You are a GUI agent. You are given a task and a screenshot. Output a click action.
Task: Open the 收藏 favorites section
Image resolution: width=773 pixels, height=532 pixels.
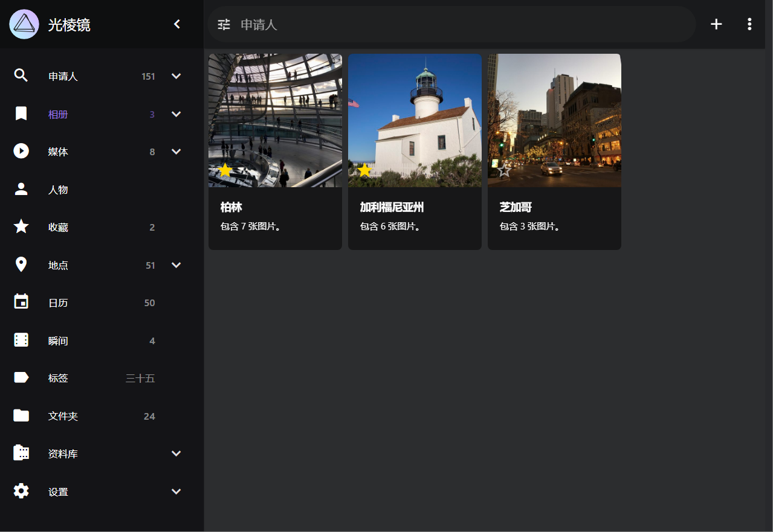58,228
